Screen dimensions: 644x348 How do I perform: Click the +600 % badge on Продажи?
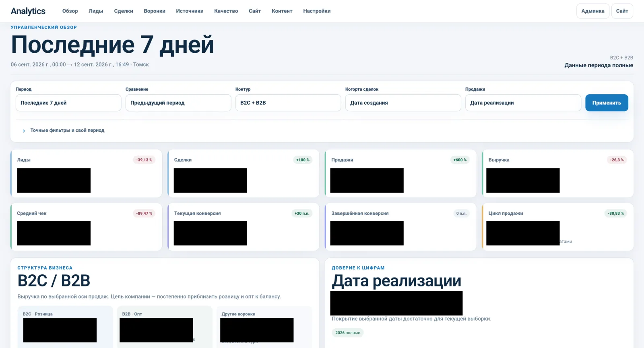click(x=460, y=160)
